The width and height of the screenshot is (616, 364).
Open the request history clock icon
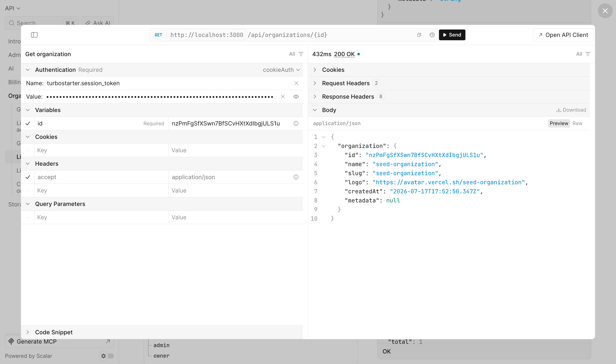[432, 35]
